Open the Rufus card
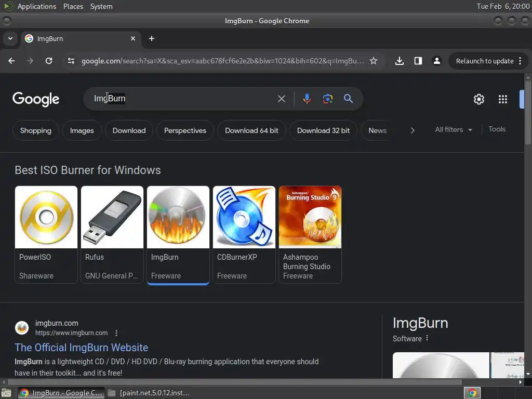The width and height of the screenshot is (532, 399). coord(112,234)
